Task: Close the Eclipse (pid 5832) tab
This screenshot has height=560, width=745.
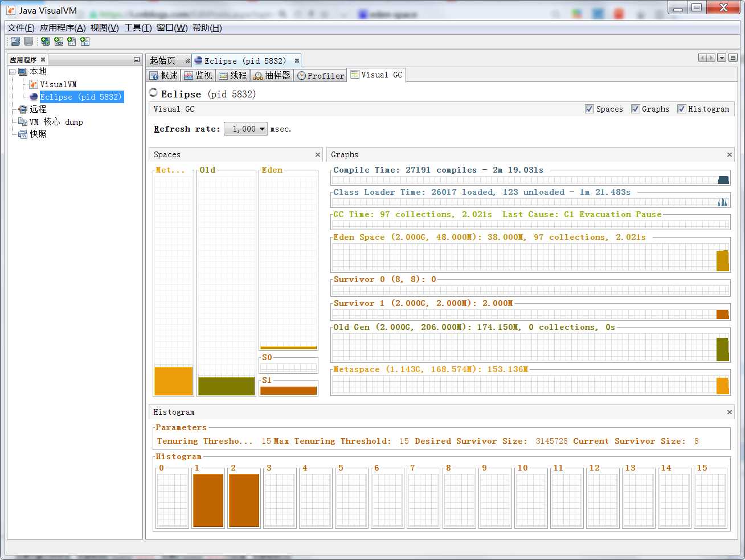Action: (297, 60)
